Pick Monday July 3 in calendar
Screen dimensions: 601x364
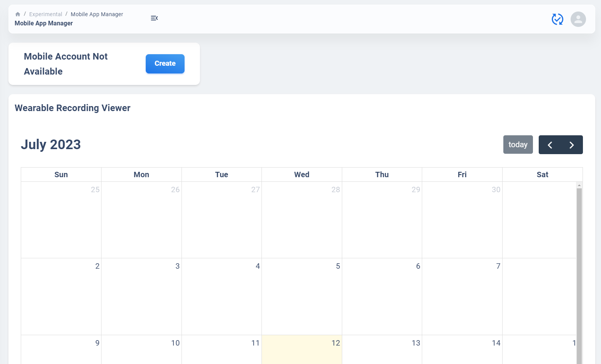142,296
